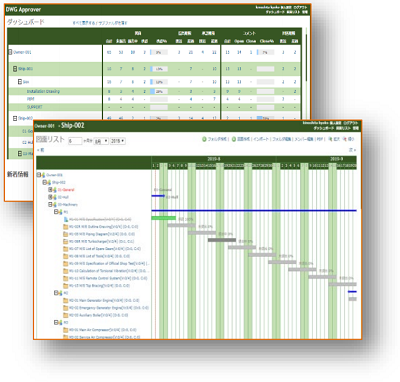The width and height of the screenshot is (400, 382).
Task: Click the number input field showing 6
Action: [75, 141]
